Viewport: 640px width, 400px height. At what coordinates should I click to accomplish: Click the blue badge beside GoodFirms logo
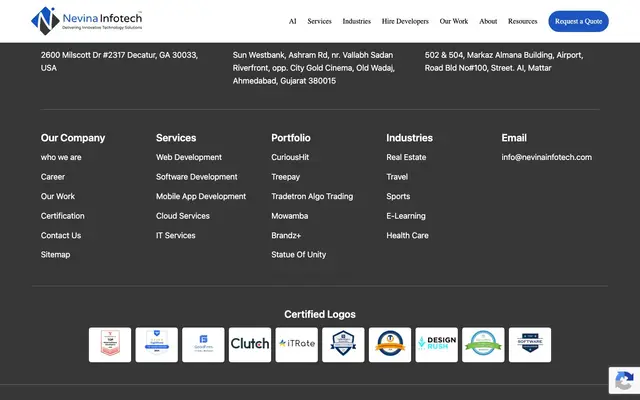click(157, 344)
